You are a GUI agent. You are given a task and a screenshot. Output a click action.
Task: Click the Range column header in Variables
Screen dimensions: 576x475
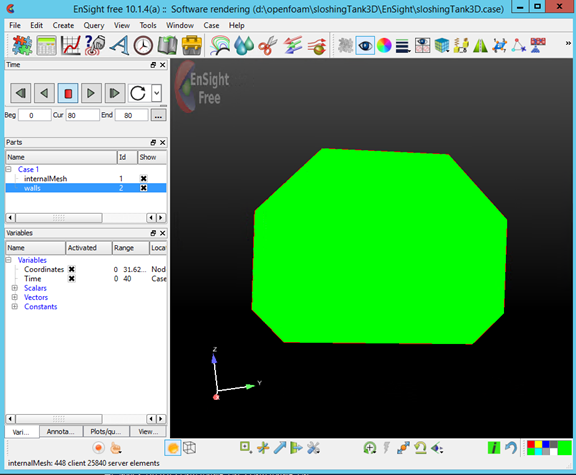click(130, 248)
